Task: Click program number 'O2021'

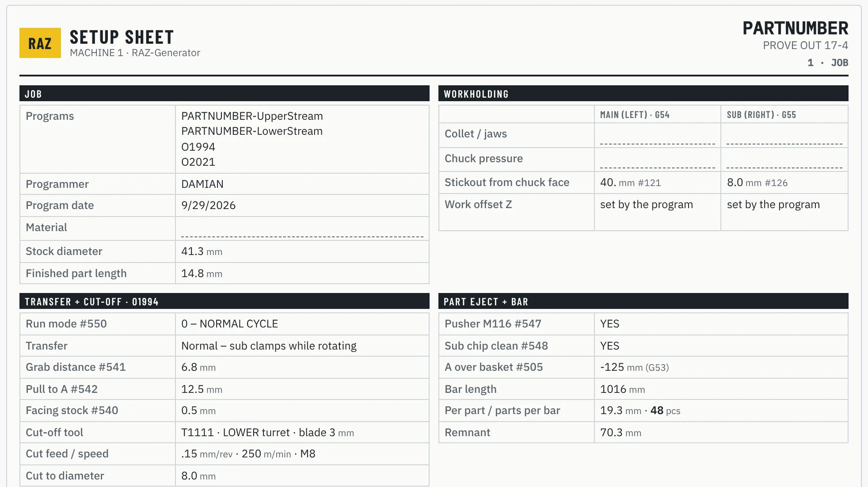Action: click(198, 162)
